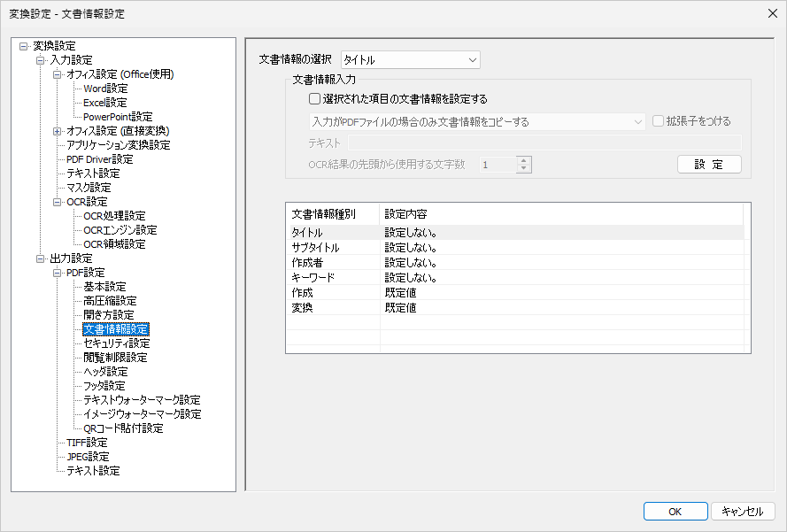The image size is (787, 532).
Task: Collapse the OCR設定 tree node
Action: (x=57, y=202)
